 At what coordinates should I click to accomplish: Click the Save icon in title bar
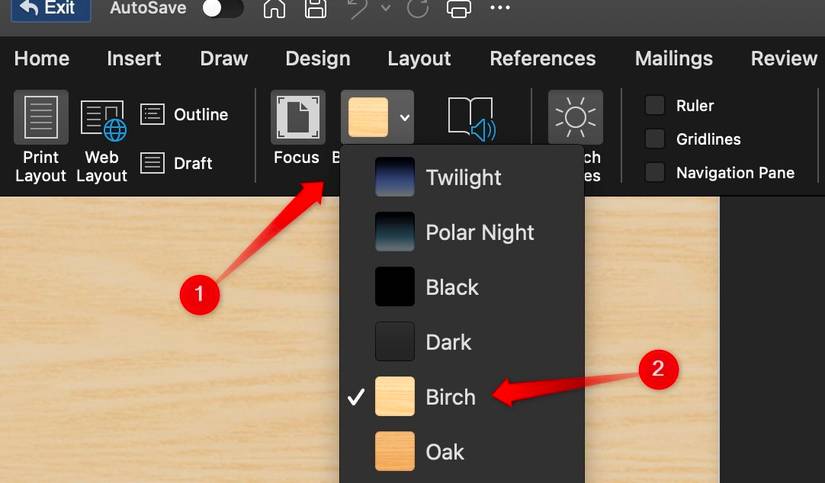[315, 10]
